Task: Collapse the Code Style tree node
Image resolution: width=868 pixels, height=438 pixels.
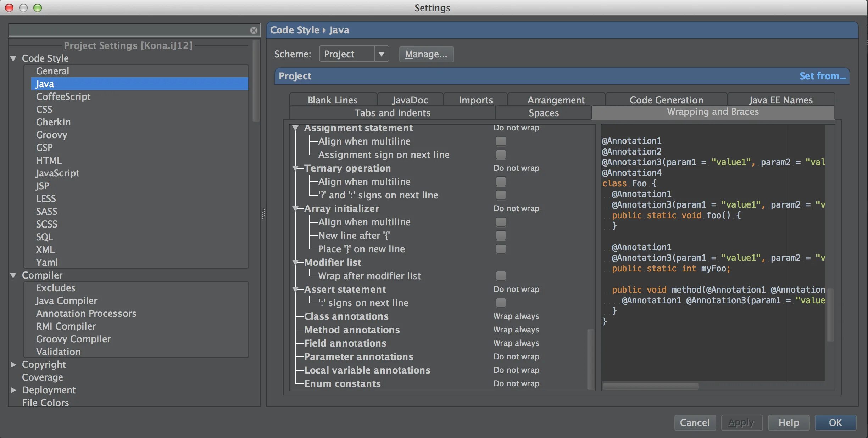Action: pos(13,58)
